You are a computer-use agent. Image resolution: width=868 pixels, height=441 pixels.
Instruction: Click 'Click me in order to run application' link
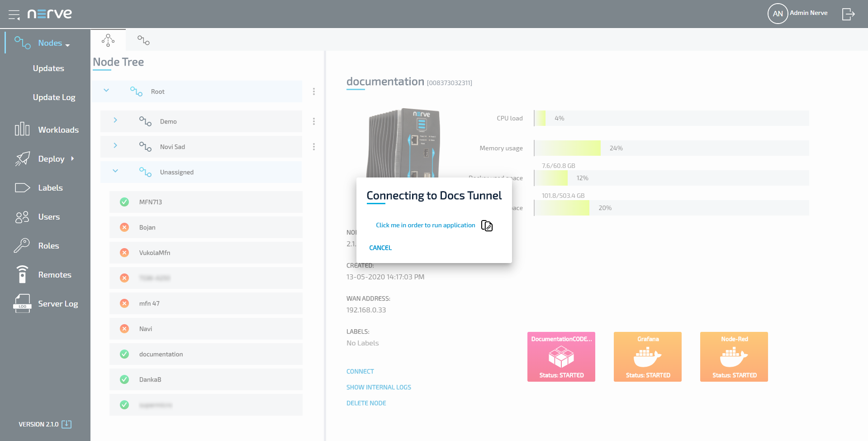(x=425, y=225)
